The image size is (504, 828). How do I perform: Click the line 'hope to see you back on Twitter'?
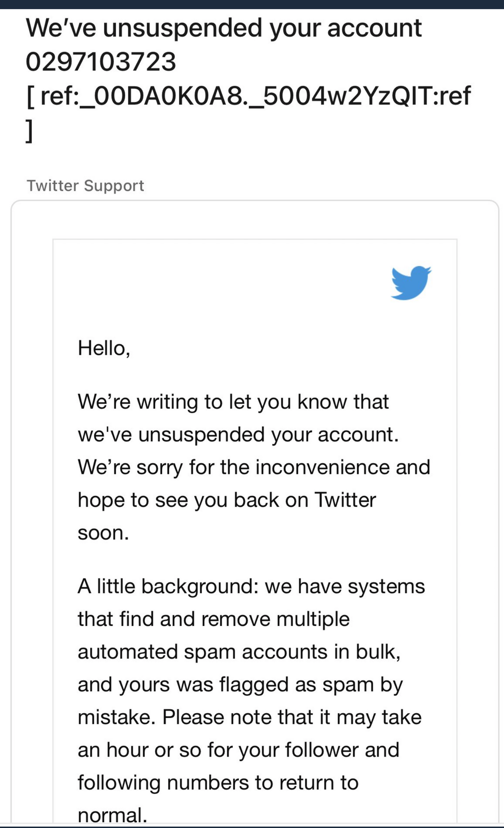(x=227, y=500)
